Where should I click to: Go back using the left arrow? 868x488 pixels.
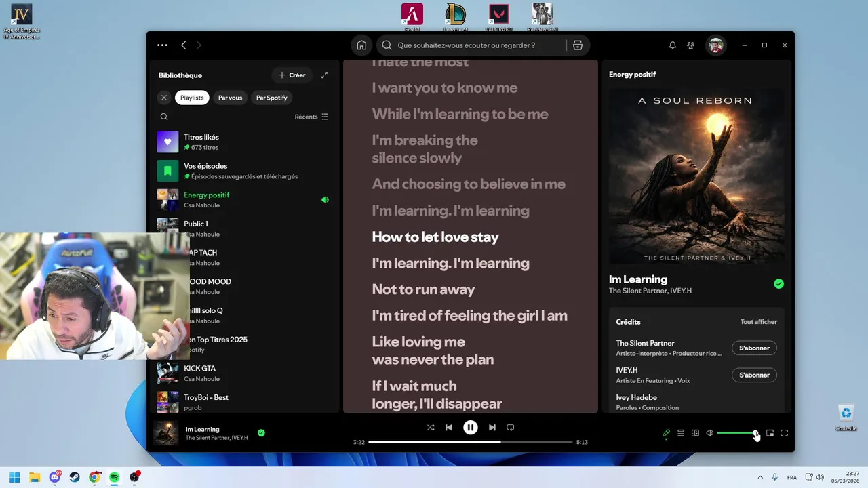184,45
